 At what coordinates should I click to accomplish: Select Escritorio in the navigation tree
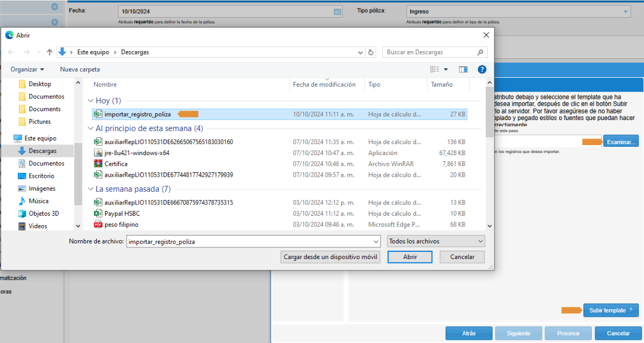tap(42, 176)
